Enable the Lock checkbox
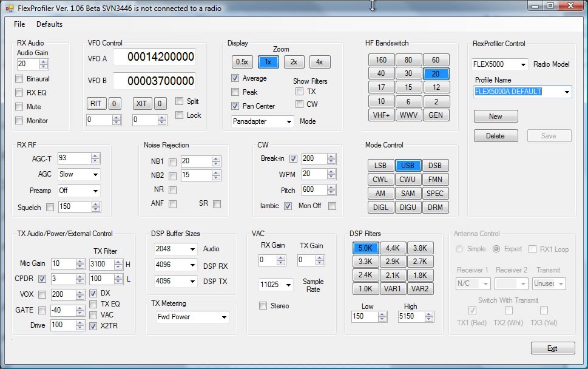588x369 pixels. pyautogui.click(x=179, y=115)
